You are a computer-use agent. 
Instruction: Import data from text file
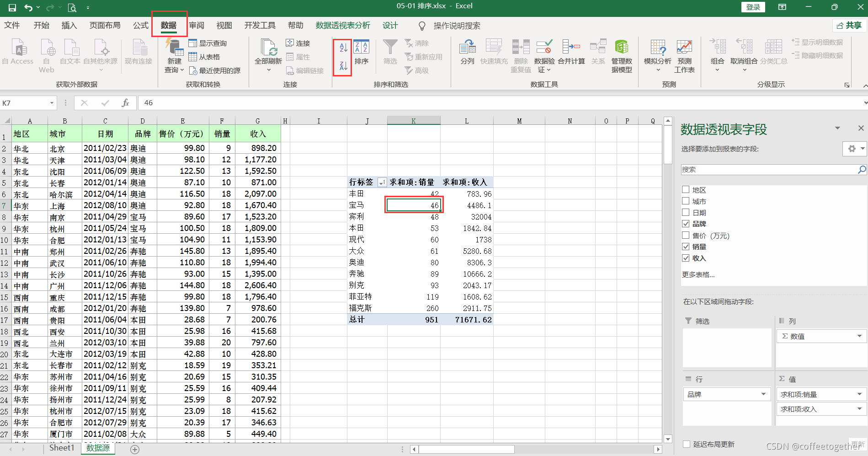(70, 52)
